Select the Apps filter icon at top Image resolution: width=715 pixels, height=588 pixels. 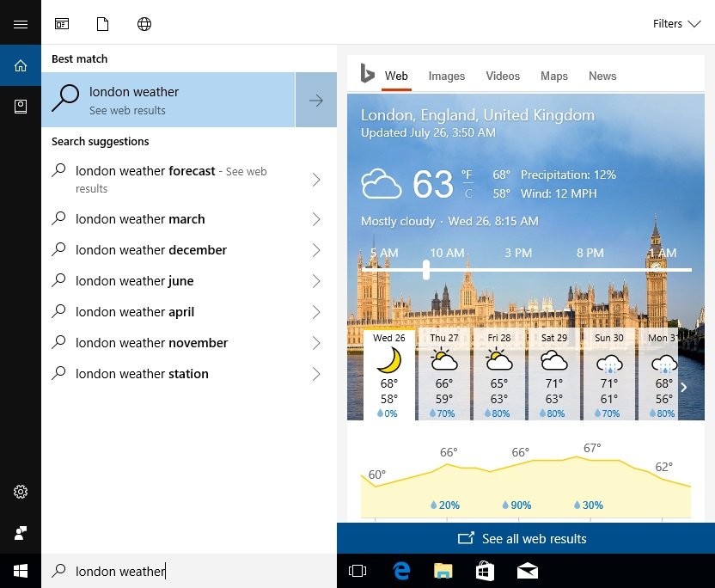tap(62, 24)
